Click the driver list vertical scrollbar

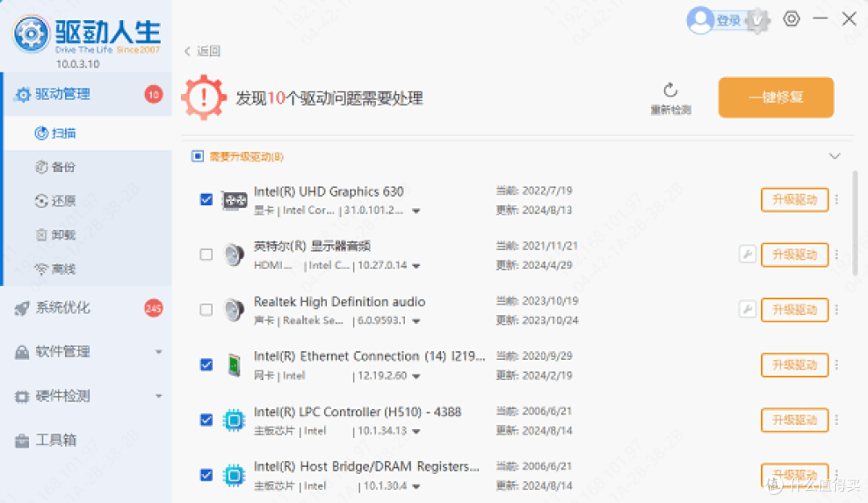tap(854, 223)
